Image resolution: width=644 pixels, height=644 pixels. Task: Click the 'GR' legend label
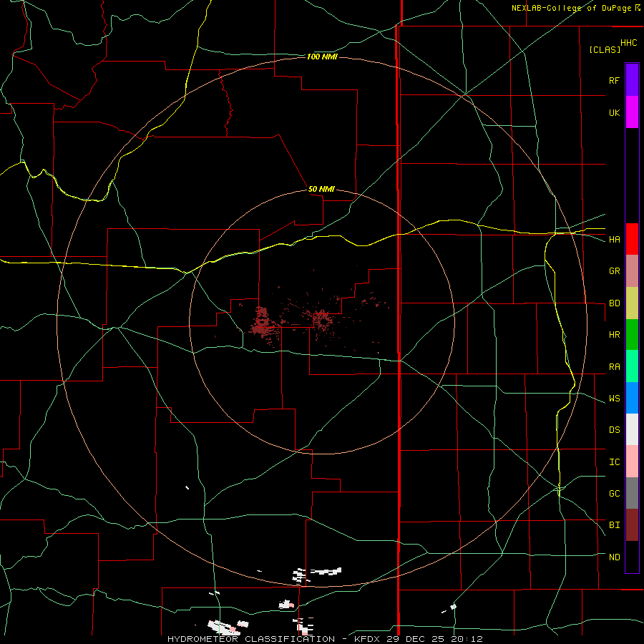[x=614, y=271]
